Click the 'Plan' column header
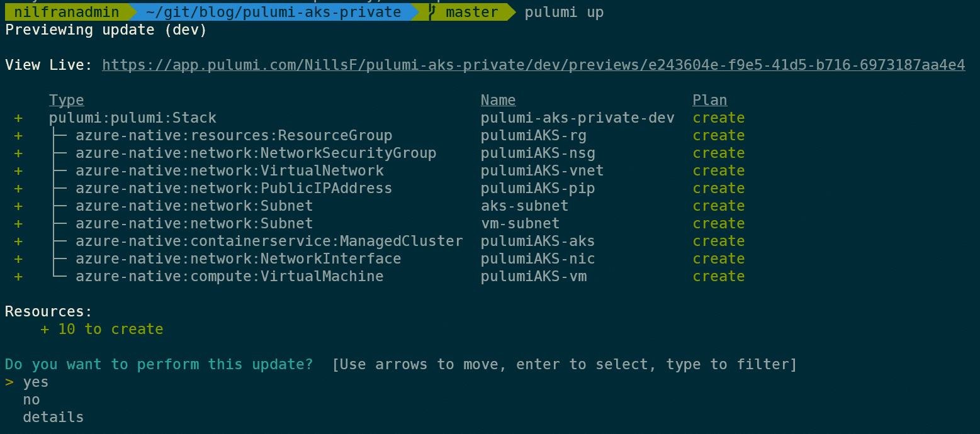Image resolution: width=980 pixels, height=434 pixels. [x=710, y=100]
